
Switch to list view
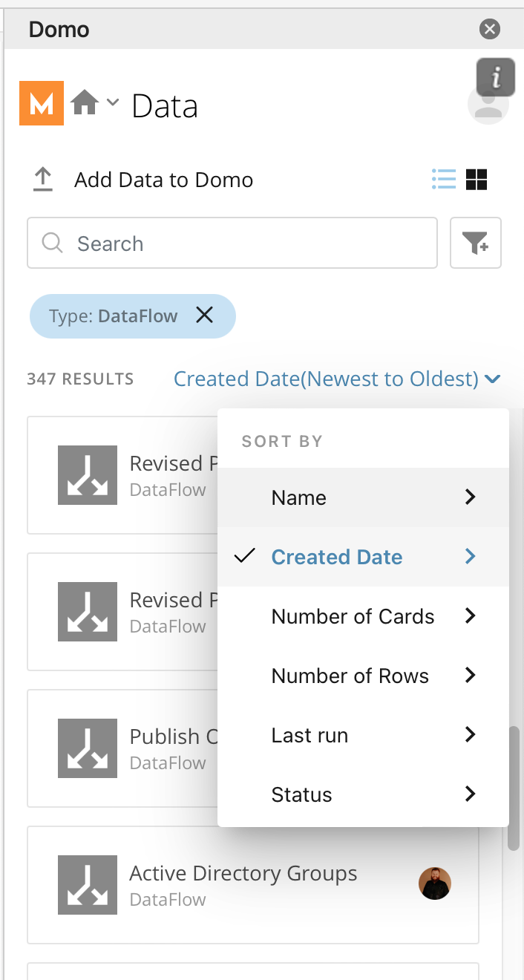pos(443,179)
